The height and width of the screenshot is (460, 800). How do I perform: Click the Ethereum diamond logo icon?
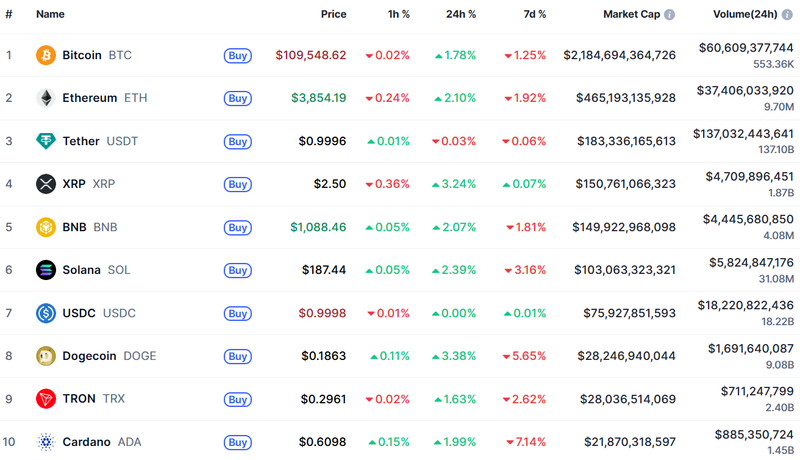tap(46, 98)
